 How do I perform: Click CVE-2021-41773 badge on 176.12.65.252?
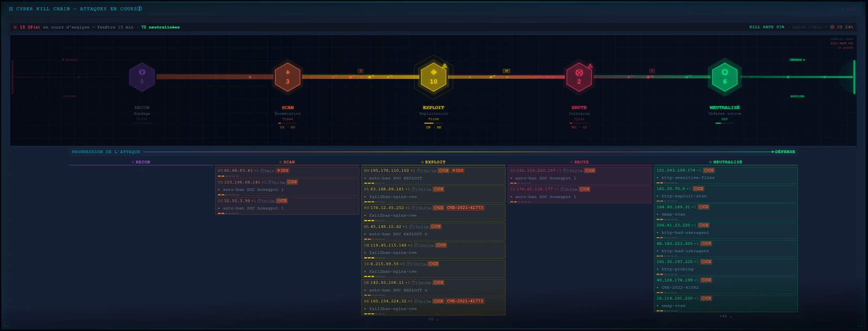(x=465, y=208)
